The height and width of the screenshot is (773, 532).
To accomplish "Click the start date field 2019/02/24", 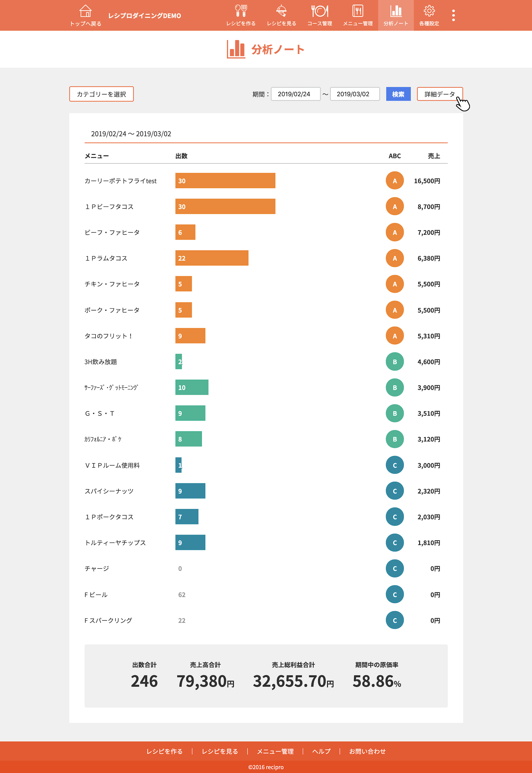I will pos(295,94).
